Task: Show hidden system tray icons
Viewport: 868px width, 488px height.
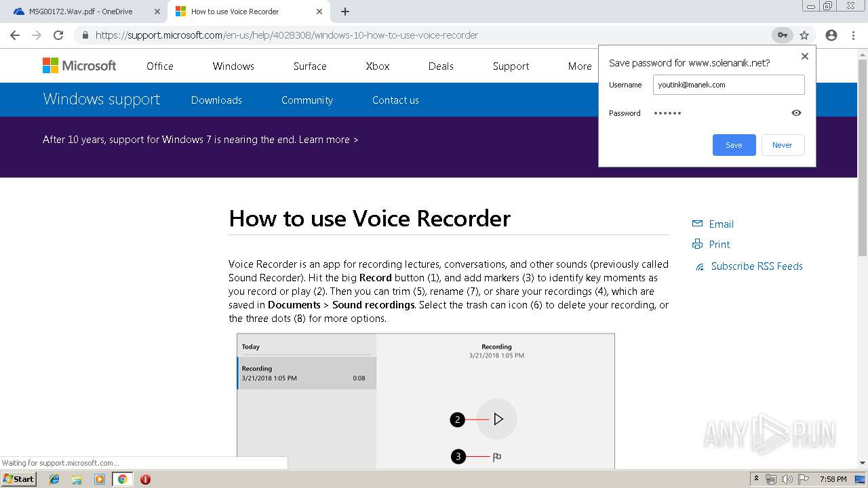Action: click(756, 479)
